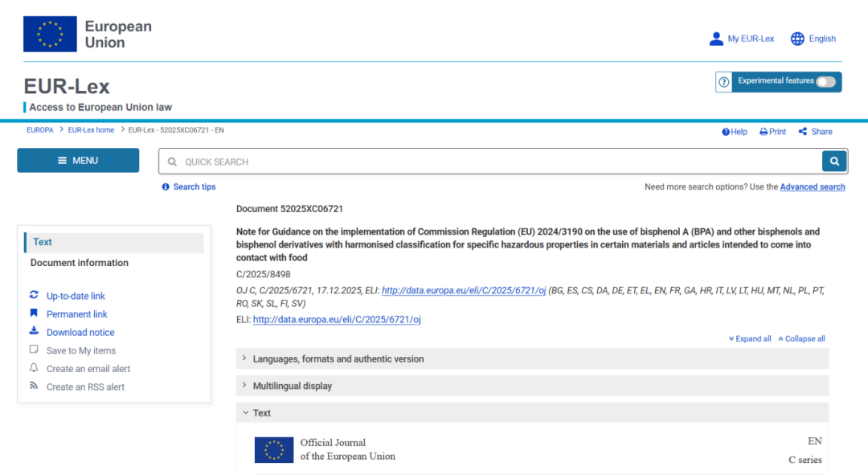This screenshot has height=475, width=868.
Task: Click the experimental features question mark icon
Action: coord(724,82)
